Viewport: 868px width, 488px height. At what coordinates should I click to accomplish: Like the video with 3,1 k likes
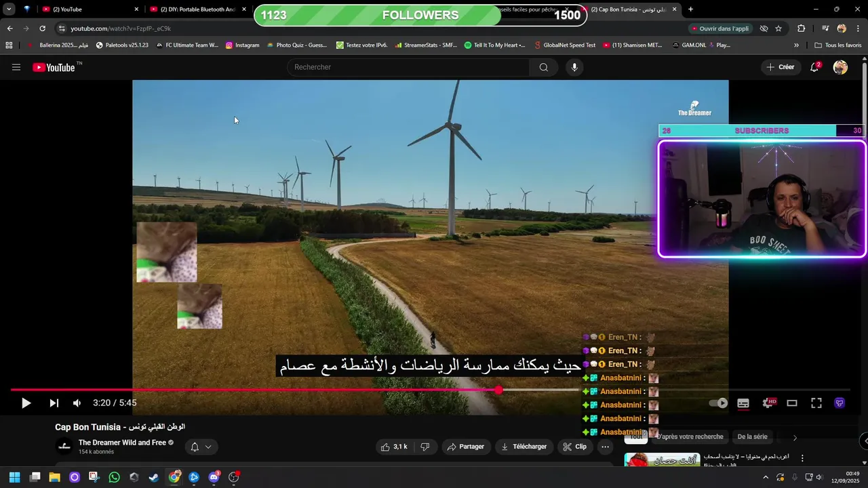(394, 447)
